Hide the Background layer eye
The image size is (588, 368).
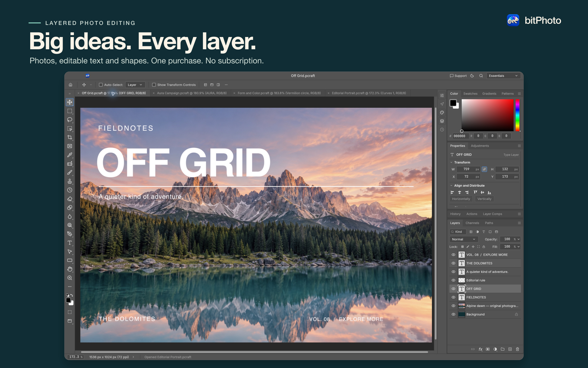pos(453,314)
